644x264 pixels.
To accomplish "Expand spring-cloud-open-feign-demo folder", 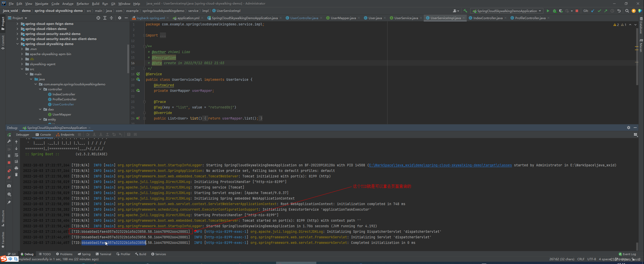I will click(17, 24).
